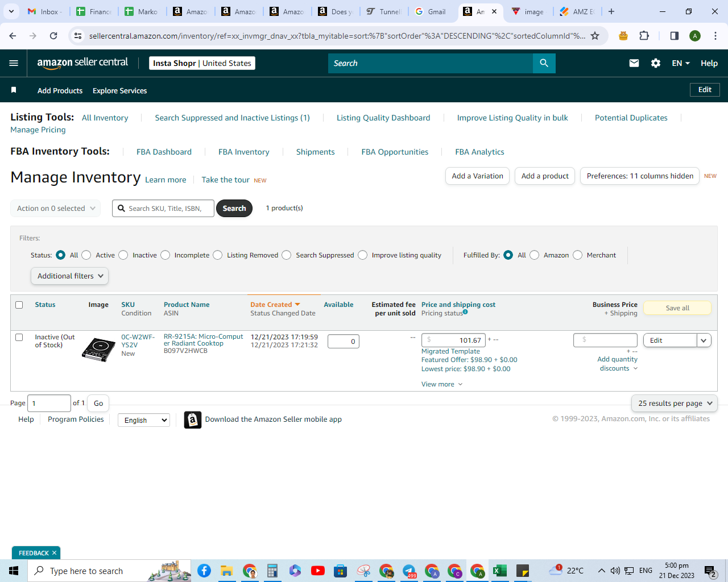Screen dimensions: 728x582
Task: Tick the checkbox for the RR-9215A product row
Action: pos(19,338)
